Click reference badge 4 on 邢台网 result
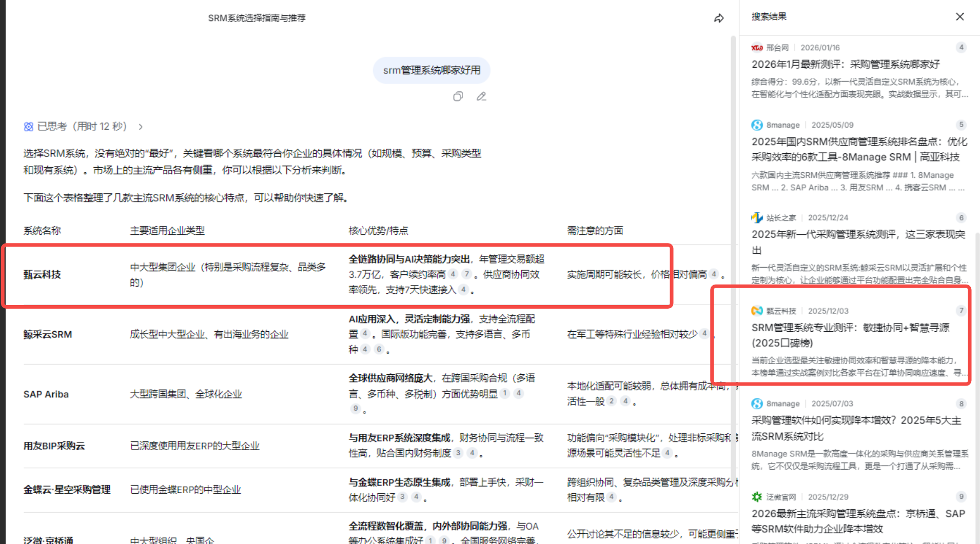Image resolution: width=980 pixels, height=544 pixels. tap(961, 47)
